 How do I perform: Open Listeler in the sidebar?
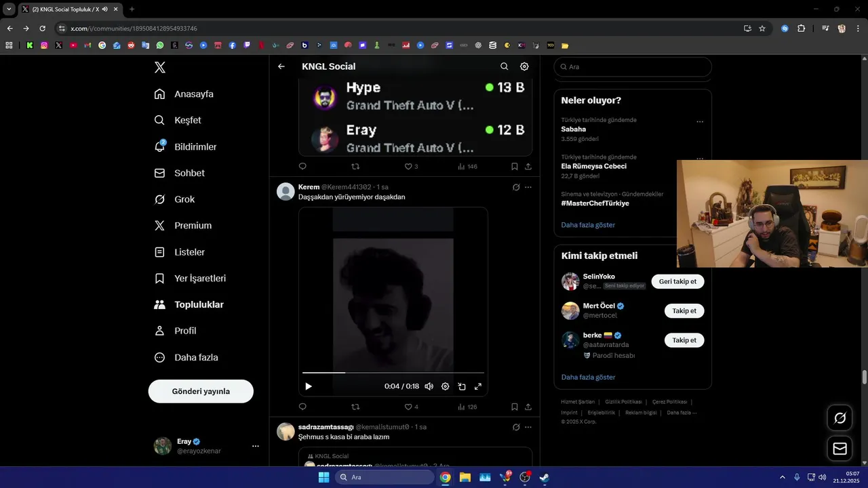pos(179,252)
